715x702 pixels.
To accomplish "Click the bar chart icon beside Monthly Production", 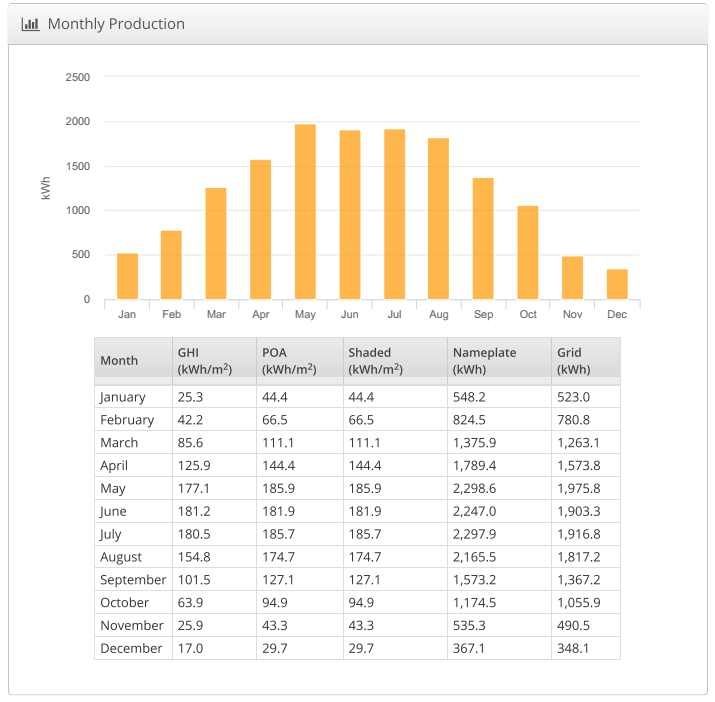I will pos(30,24).
